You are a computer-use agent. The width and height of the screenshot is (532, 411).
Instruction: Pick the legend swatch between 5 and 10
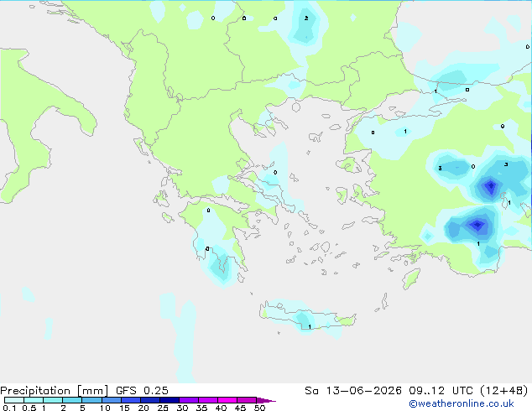coord(91,400)
